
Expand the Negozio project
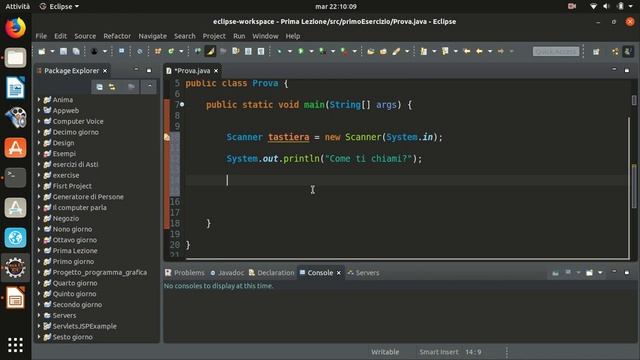coord(39,218)
